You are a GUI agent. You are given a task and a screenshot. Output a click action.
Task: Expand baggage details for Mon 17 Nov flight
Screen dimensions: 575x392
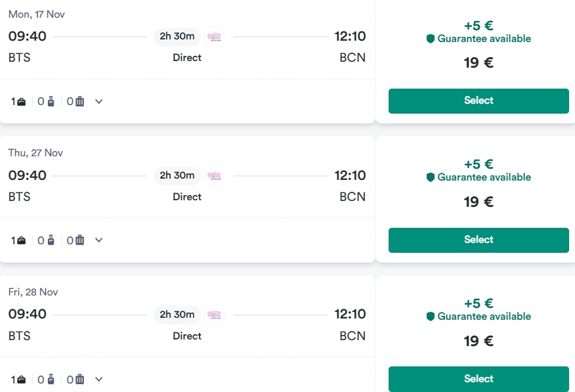98,102
